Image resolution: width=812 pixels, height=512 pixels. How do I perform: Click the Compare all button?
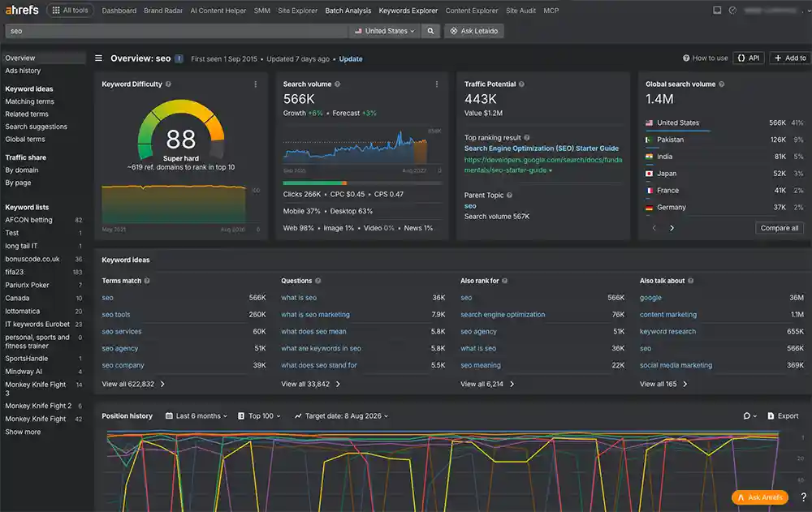pyautogui.click(x=780, y=228)
